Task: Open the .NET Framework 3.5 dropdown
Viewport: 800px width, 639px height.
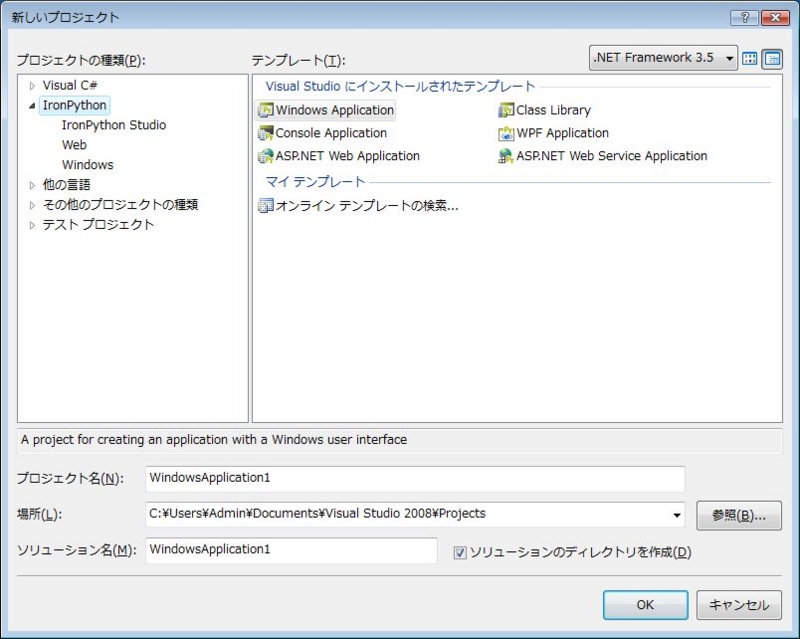Action: 663,58
